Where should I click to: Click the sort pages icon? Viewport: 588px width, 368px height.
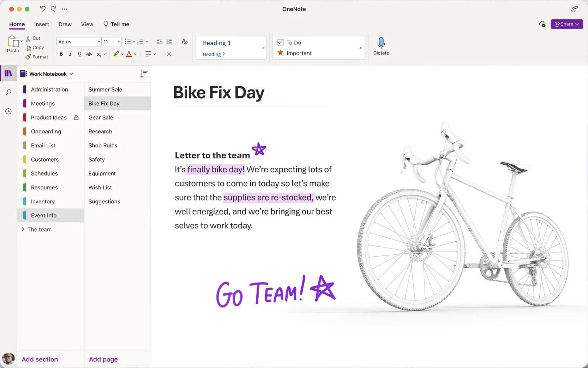coord(144,74)
